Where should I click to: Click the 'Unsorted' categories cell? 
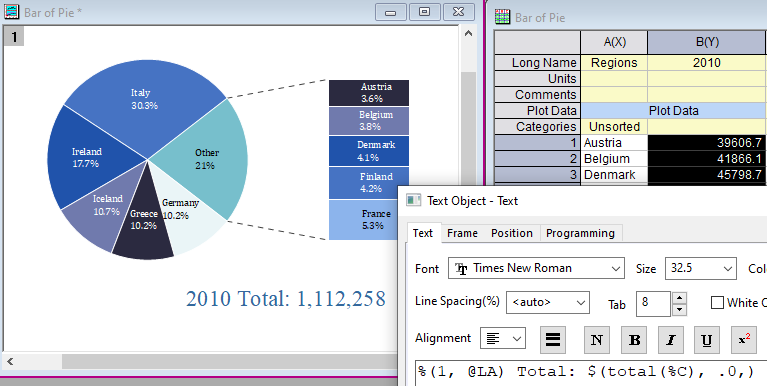(x=614, y=127)
